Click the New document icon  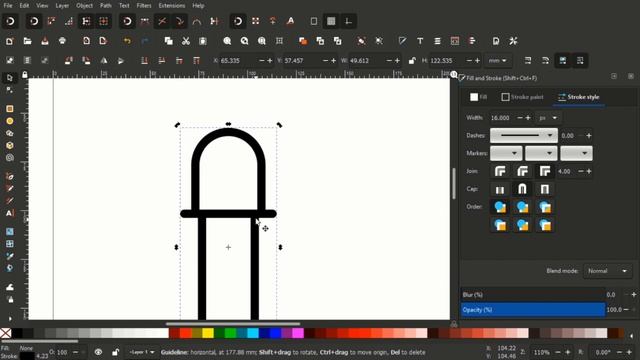click(10, 41)
